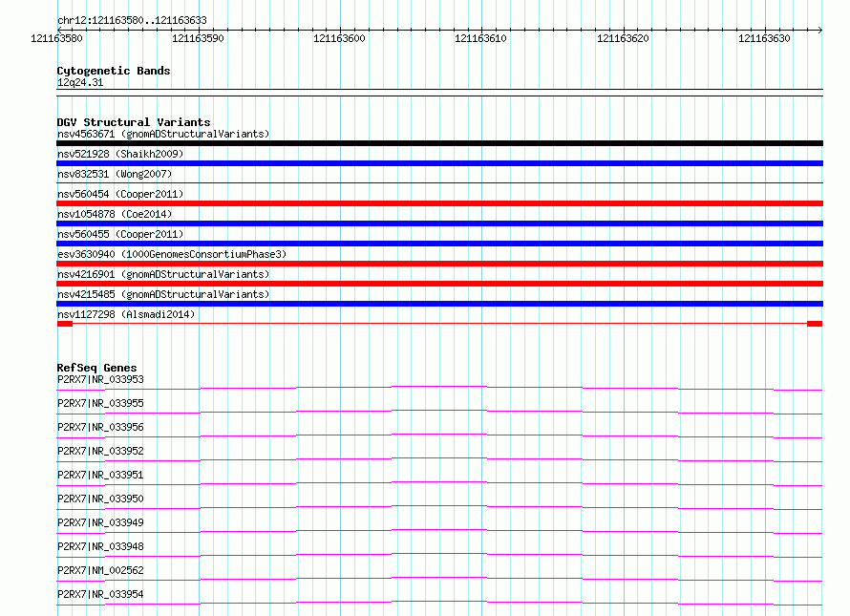850x616 pixels.
Task: Click left red block of nsv1127298
Action: (x=65, y=324)
